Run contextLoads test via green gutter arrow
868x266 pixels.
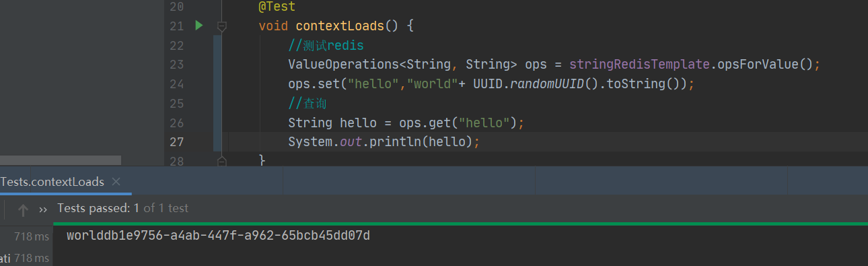coord(198,26)
